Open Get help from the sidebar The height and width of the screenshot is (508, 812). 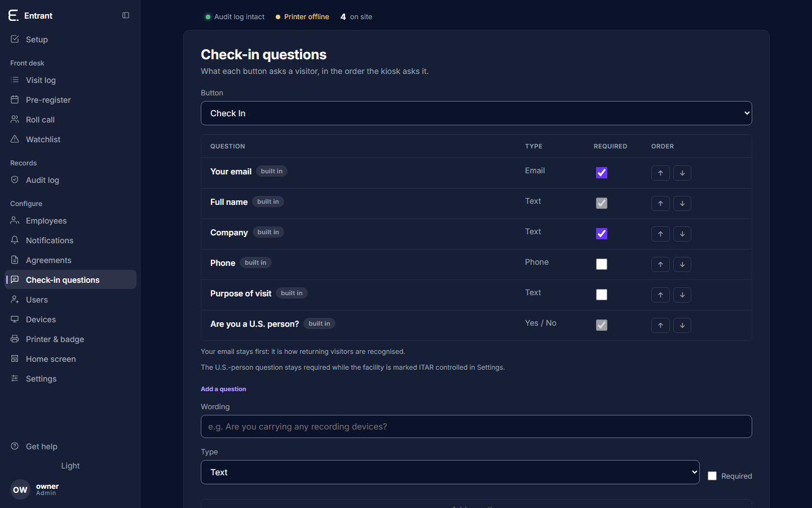[x=70, y=446]
